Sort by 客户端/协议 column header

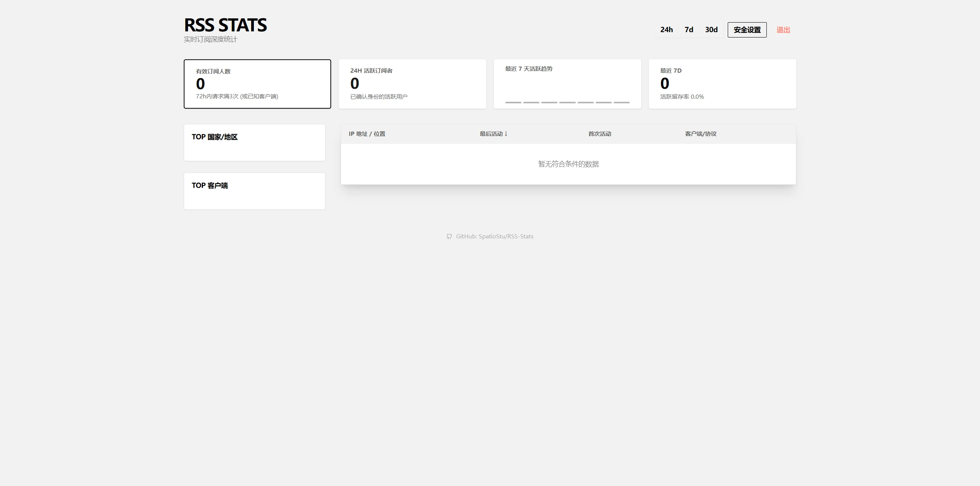coord(701,134)
